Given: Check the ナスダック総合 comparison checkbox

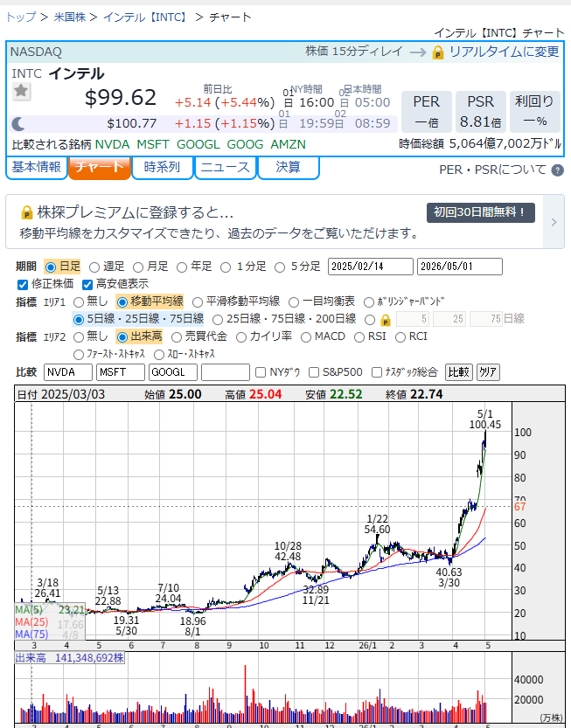Looking at the screenshot, I should tap(377, 372).
